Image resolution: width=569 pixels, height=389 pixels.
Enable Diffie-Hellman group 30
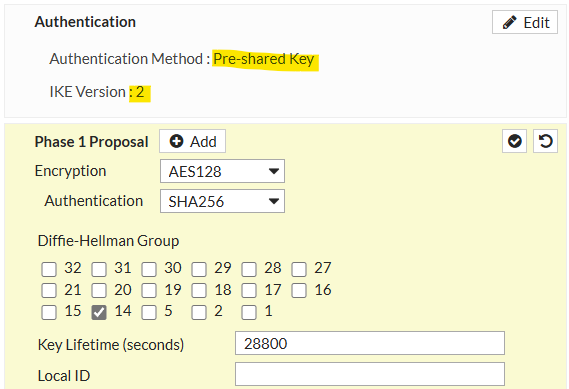149,269
